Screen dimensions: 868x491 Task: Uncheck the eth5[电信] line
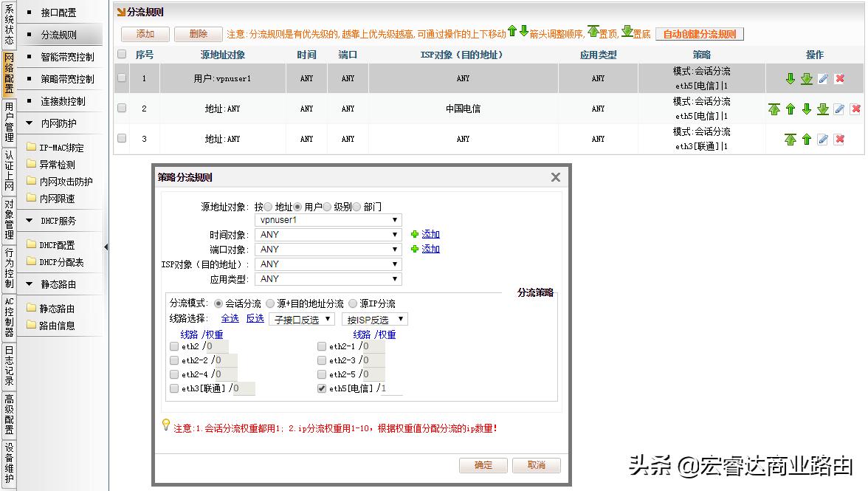tap(321, 387)
